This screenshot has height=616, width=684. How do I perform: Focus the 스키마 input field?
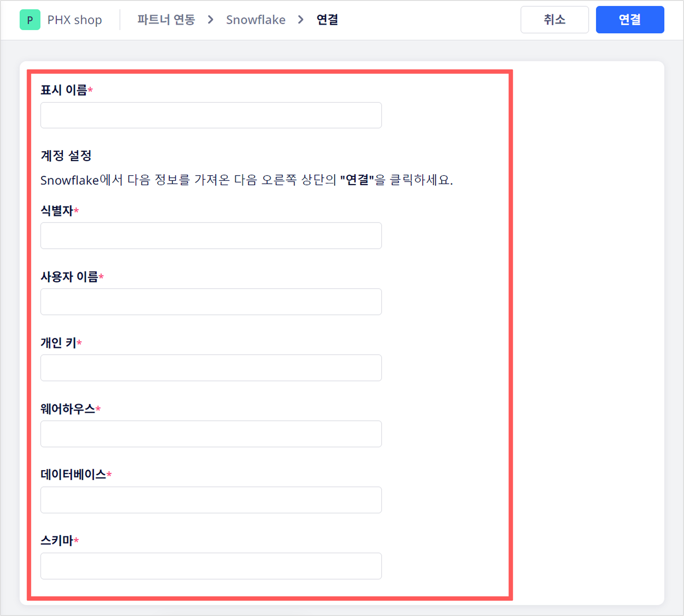(x=211, y=566)
